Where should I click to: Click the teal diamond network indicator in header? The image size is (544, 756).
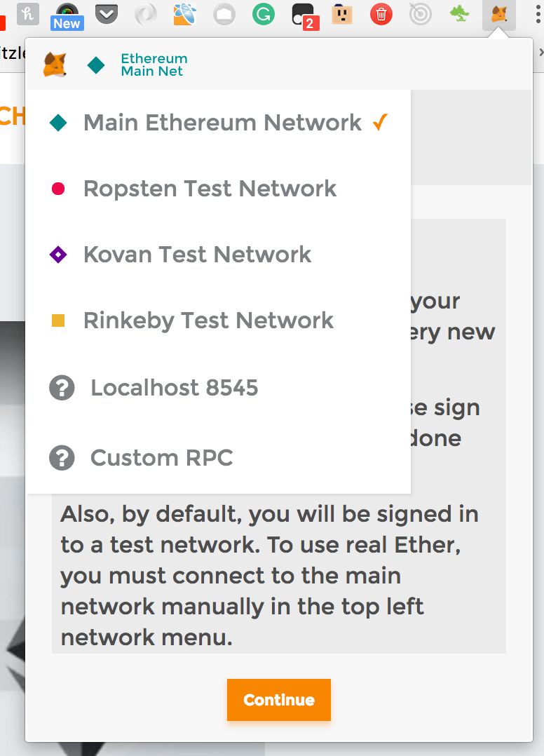coord(96,65)
